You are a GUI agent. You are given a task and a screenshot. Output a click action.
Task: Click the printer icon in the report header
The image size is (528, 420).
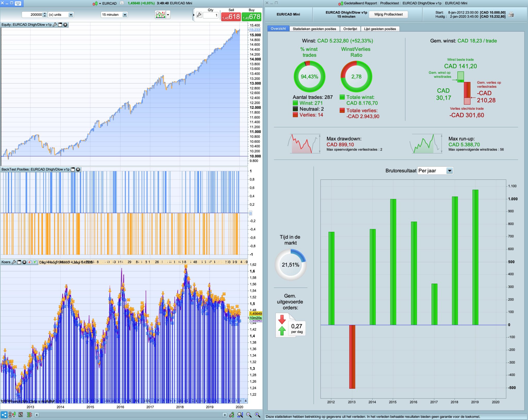[511, 14]
